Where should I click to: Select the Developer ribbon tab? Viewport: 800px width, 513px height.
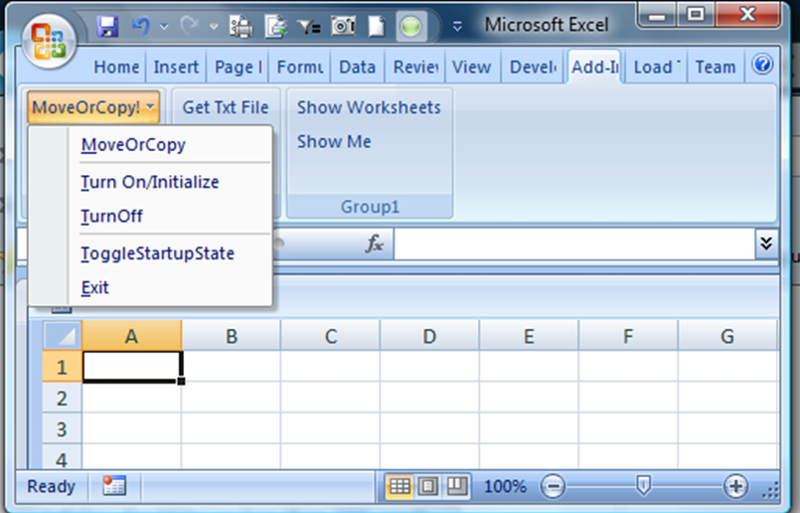tap(533, 67)
